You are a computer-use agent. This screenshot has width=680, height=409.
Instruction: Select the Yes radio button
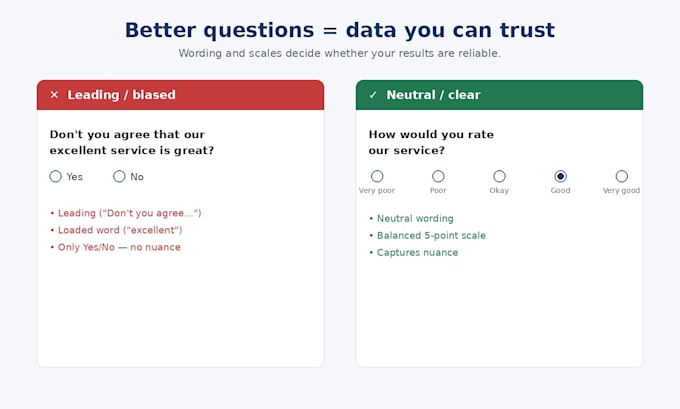pyautogui.click(x=56, y=176)
